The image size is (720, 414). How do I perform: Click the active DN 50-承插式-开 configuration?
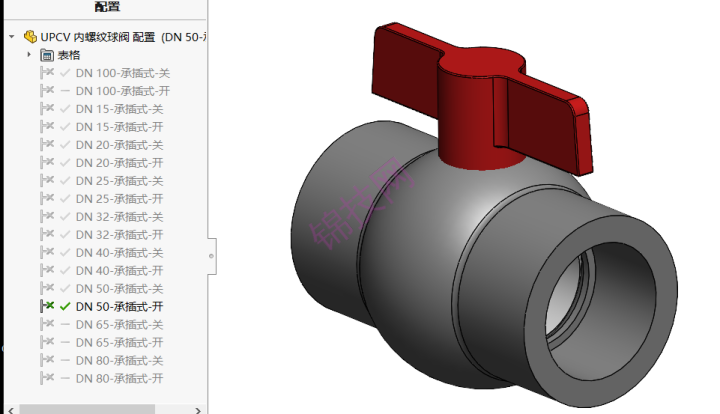point(119,307)
